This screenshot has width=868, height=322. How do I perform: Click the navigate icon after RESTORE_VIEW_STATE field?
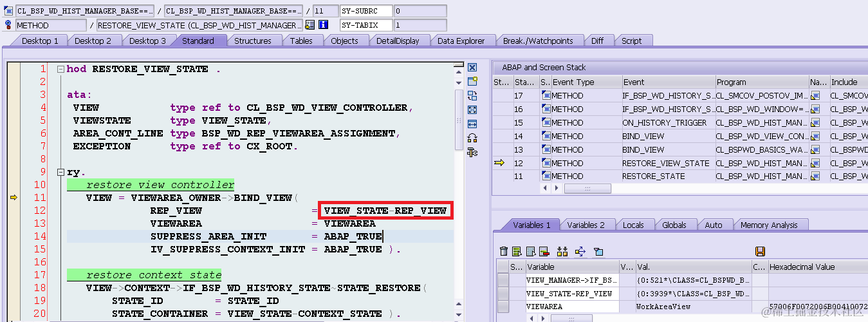pos(310,25)
